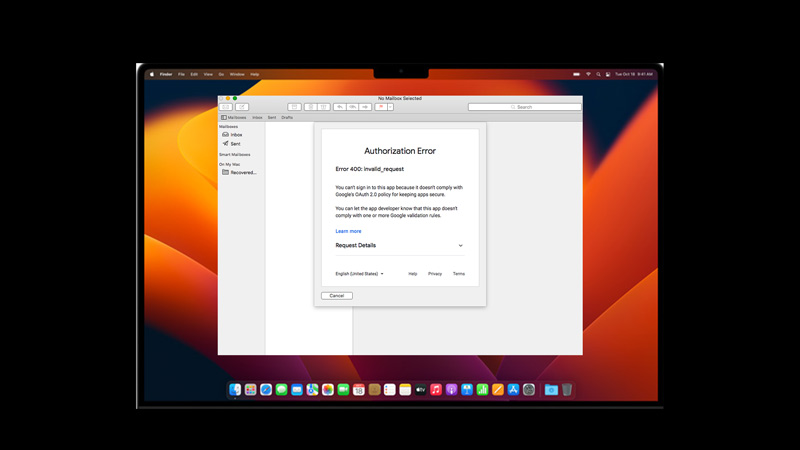Open Reminders from the Dock
800x450 pixels.
(x=390, y=390)
